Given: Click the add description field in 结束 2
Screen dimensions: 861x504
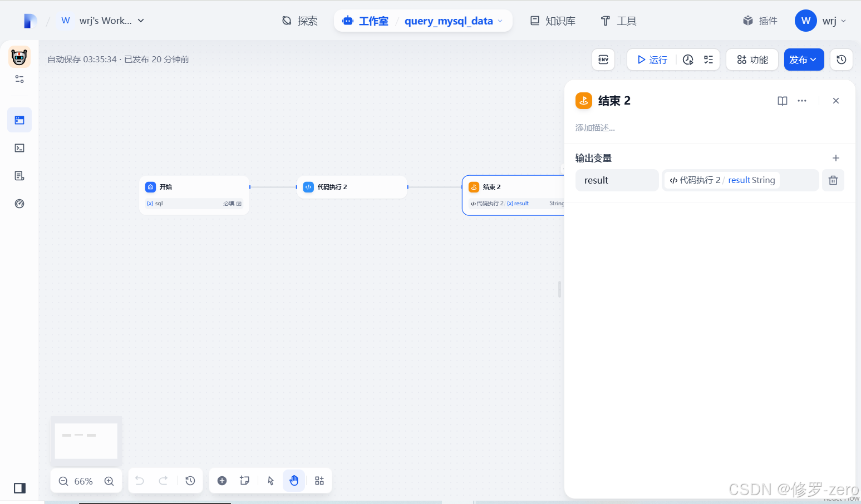Looking at the screenshot, I should coord(596,127).
